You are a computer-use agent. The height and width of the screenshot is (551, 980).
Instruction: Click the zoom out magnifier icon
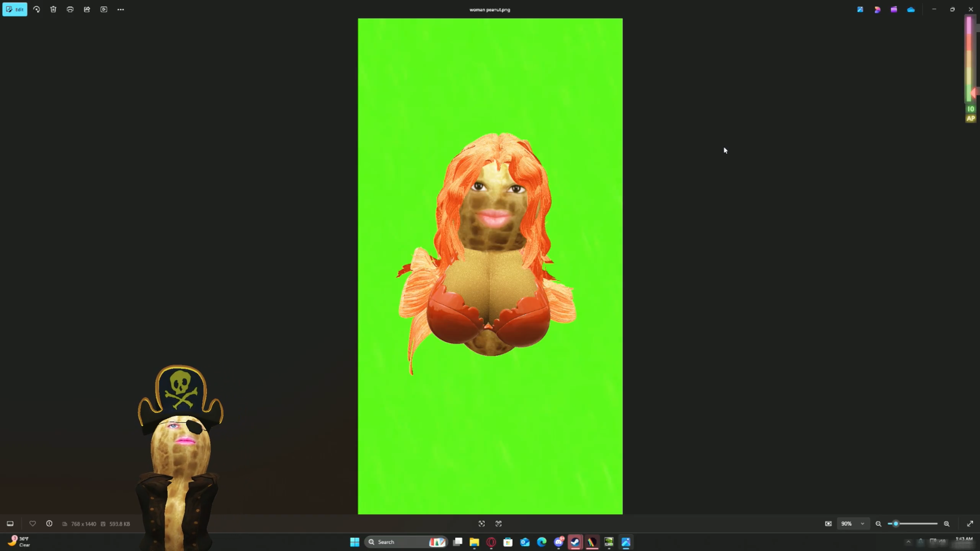[x=879, y=524]
